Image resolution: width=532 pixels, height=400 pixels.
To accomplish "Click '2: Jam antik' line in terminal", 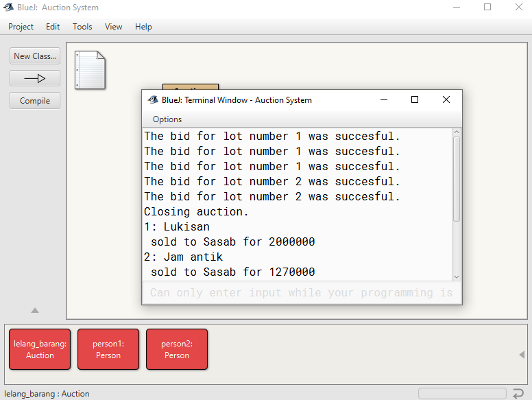I will (x=183, y=257).
